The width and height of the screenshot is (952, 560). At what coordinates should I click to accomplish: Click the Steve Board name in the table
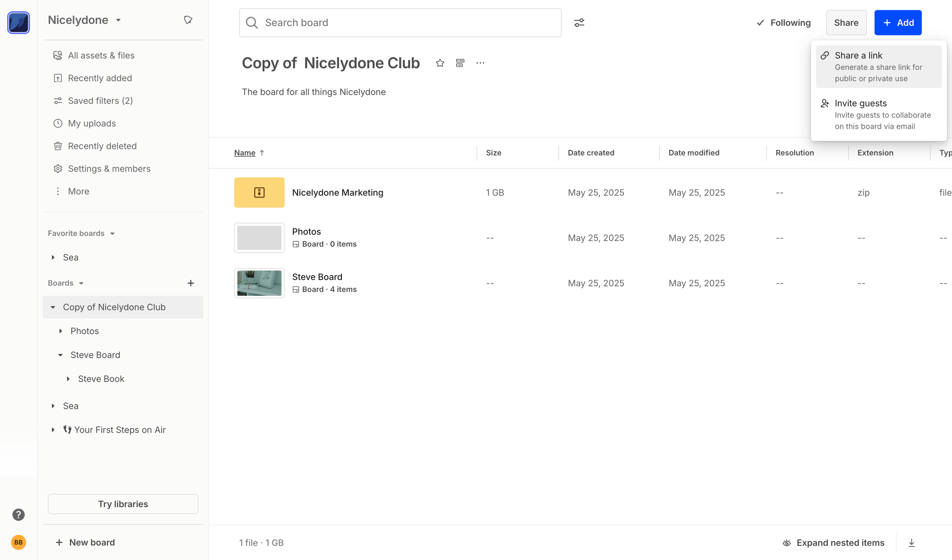coord(317,276)
